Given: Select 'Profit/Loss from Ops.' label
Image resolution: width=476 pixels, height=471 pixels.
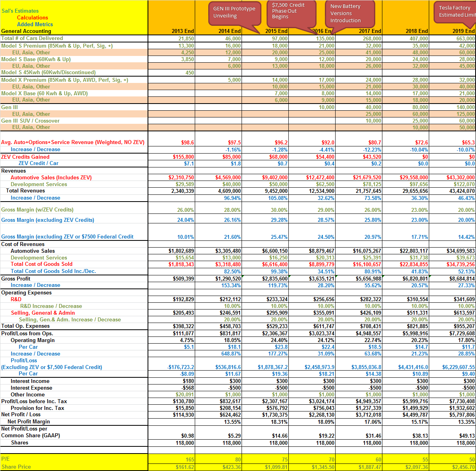Looking at the screenshot, I should [27, 333].
